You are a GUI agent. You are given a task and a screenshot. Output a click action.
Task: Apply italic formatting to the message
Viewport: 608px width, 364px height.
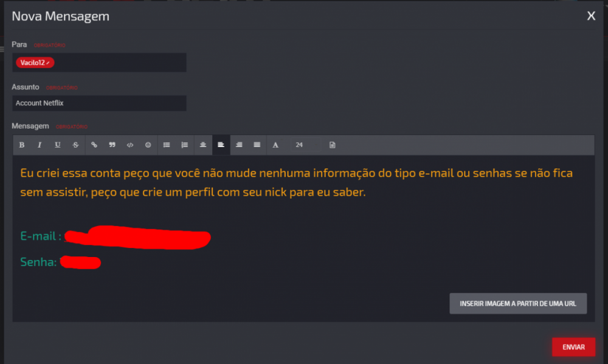pyautogui.click(x=40, y=145)
